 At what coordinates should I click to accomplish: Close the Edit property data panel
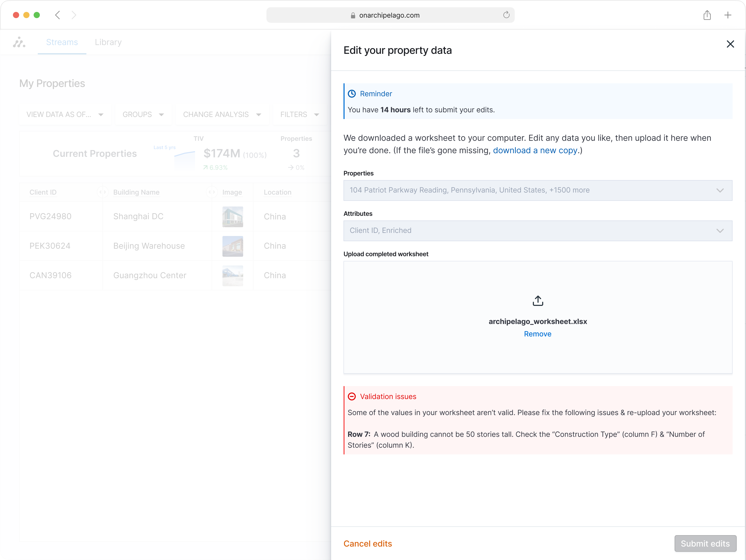pos(730,44)
